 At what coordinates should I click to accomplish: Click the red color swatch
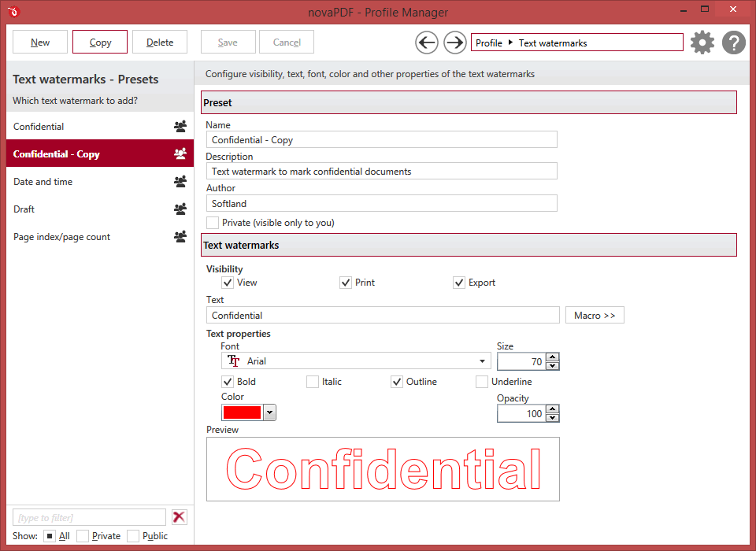coord(242,412)
